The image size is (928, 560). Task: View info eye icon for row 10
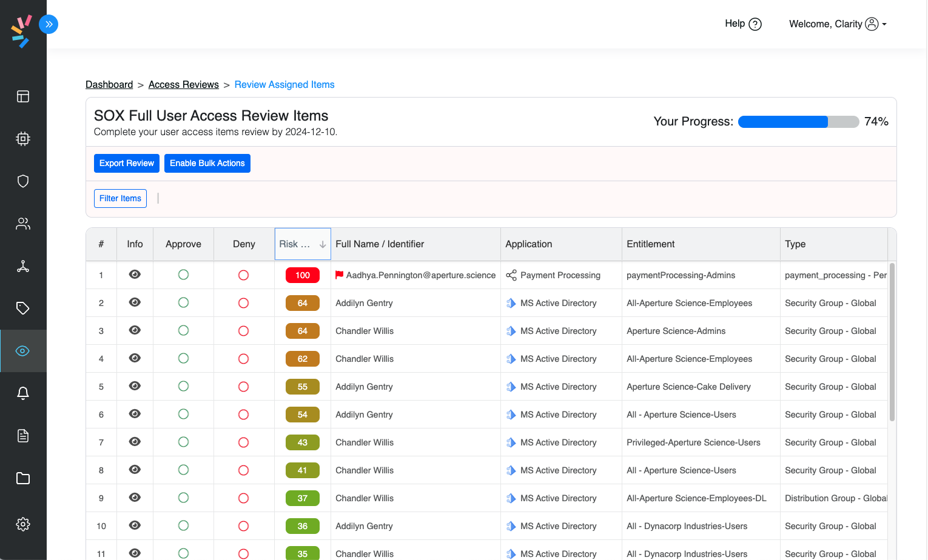click(x=135, y=525)
